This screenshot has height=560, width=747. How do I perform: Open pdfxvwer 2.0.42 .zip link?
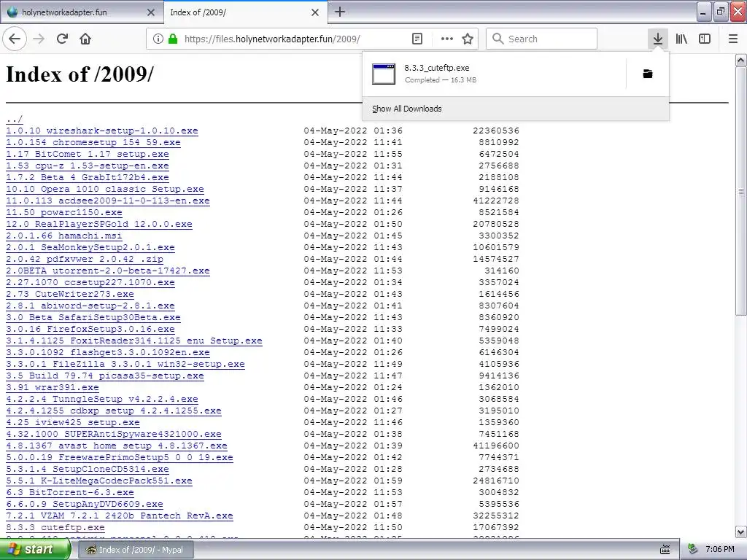pos(85,259)
